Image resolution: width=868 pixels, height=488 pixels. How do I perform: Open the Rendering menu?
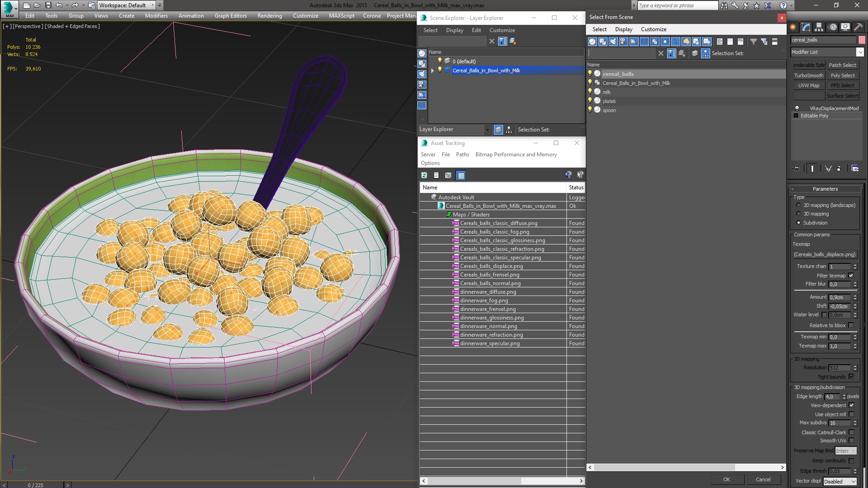click(269, 16)
